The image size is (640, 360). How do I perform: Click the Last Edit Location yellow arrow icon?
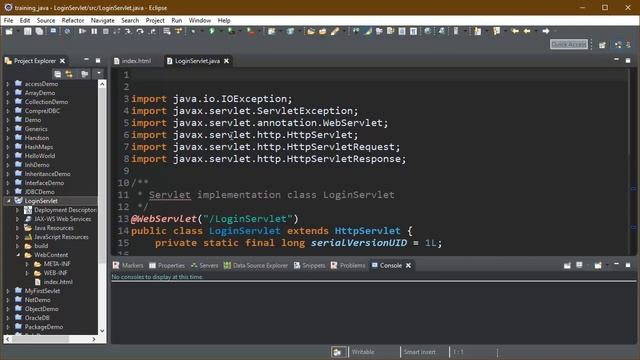point(515,31)
